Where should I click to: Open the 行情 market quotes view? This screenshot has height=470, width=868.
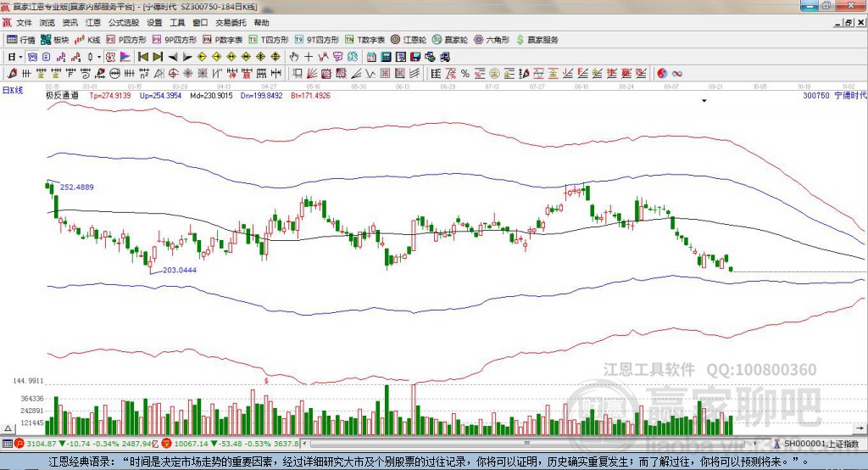21,40
